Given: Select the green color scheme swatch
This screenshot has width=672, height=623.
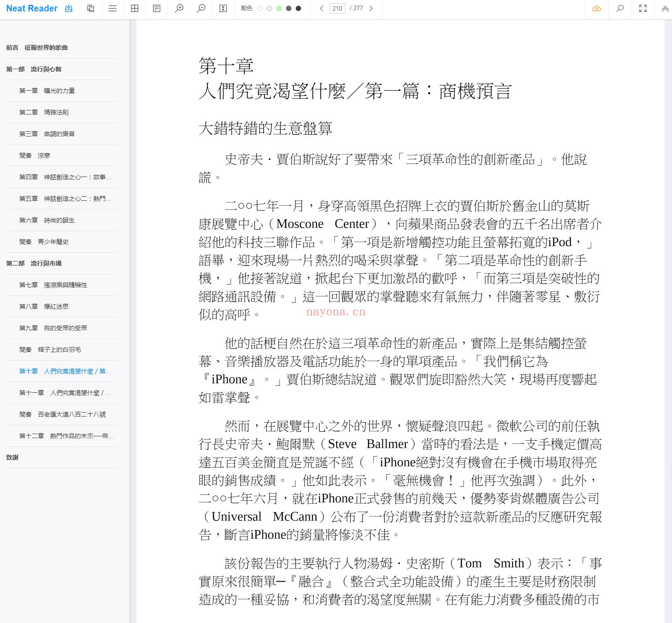Looking at the screenshot, I should tap(279, 8).
